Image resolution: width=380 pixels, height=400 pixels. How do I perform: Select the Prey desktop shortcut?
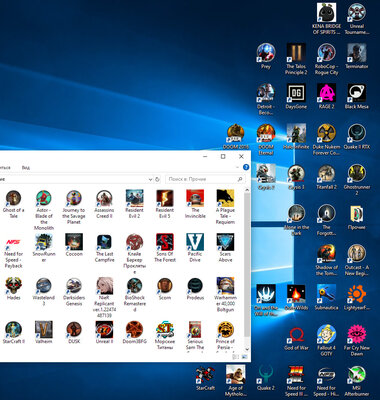click(x=266, y=56)
